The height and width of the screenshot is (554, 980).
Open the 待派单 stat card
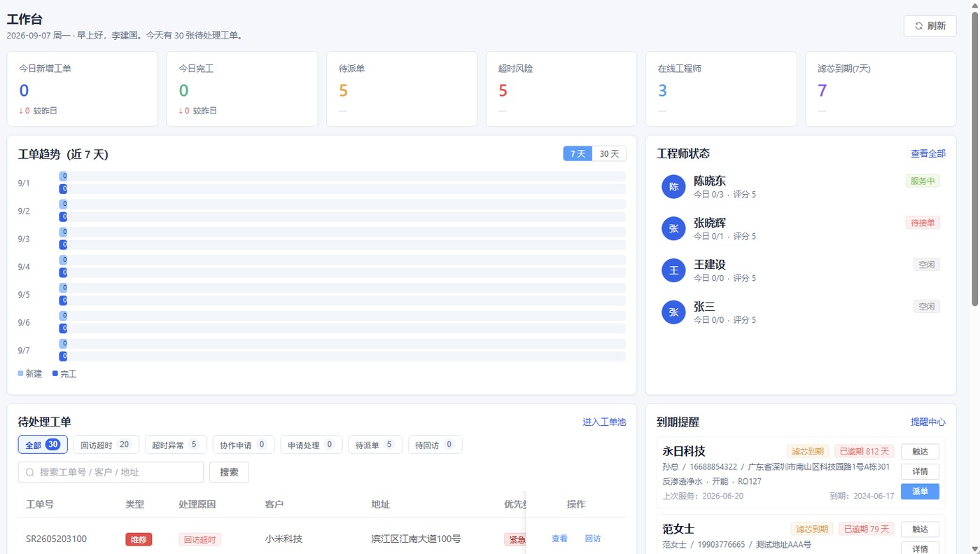(x=402, y=89)
